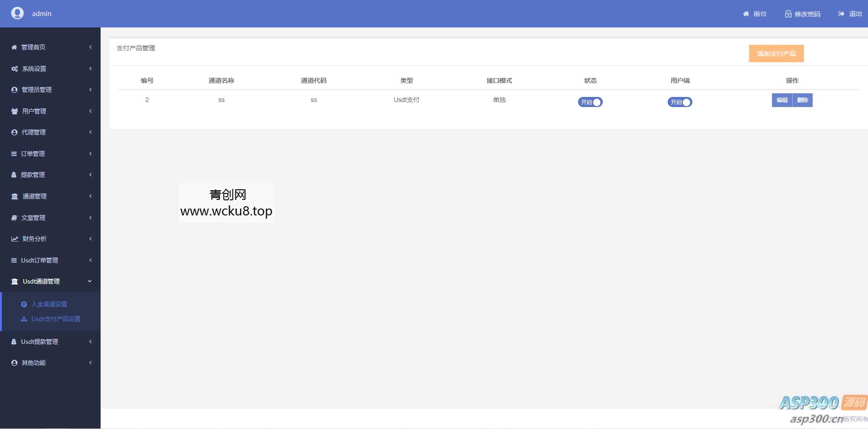
Task: Click the 添加支付产品 button
Action: tap(776, 54)
